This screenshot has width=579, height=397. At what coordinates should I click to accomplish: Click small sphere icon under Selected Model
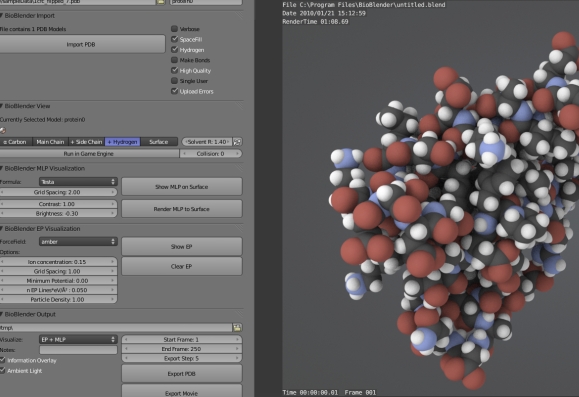coord(3,130)
